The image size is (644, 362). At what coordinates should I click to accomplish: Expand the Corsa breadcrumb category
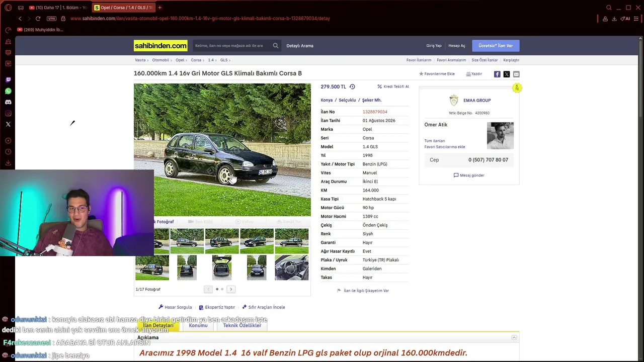click(x=196, y=60)
